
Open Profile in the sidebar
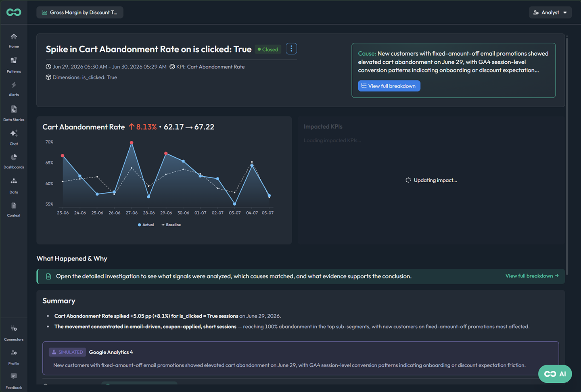pyautogui.click(x=14, y=357)
